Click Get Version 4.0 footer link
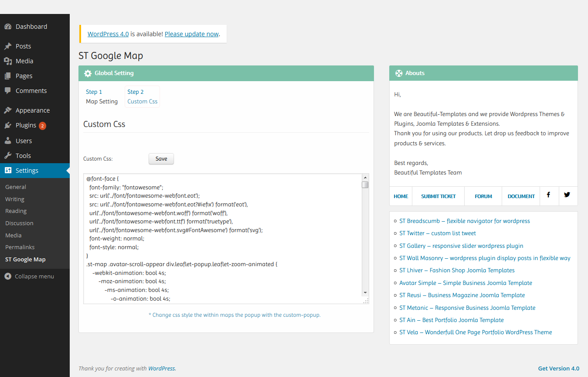This screenshot has width=588, height=377. pos(559,369)
